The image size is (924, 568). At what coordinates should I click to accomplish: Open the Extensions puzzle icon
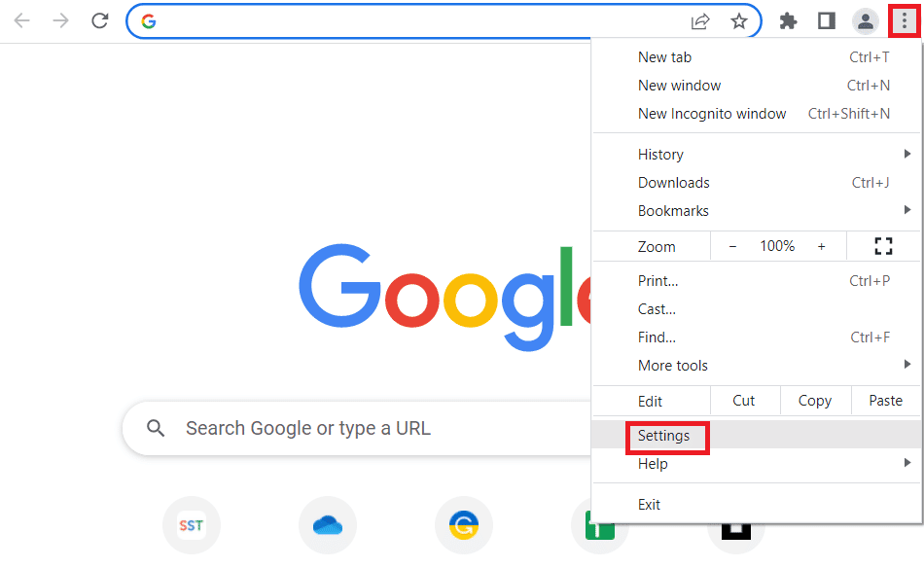[x=789, y=20]
